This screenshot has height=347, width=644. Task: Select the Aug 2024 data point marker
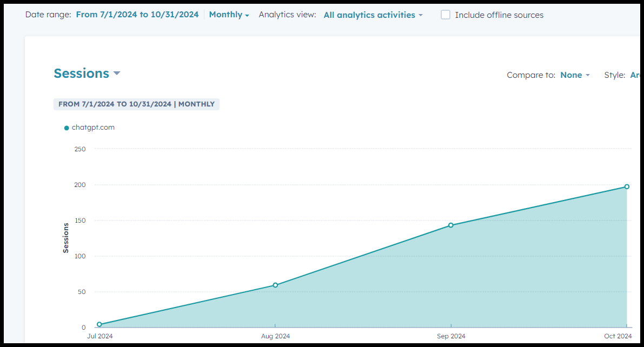click(x=275, y=285)
